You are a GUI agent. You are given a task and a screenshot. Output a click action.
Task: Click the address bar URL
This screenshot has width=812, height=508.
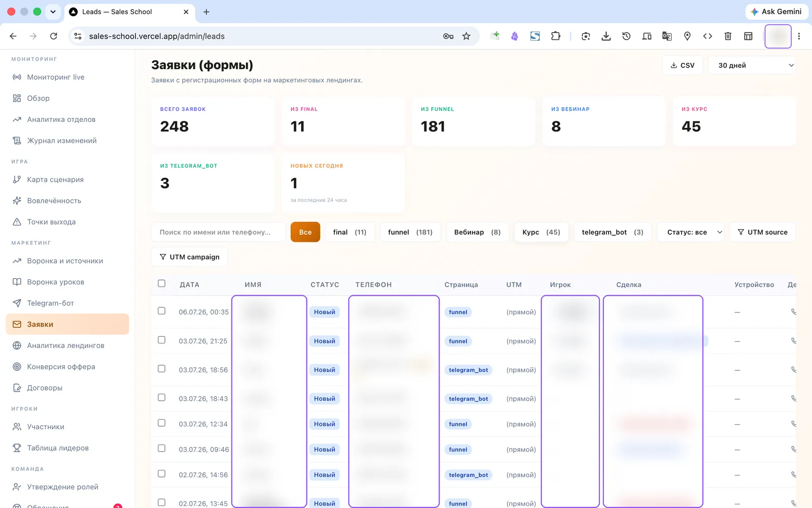click(157, 36)
